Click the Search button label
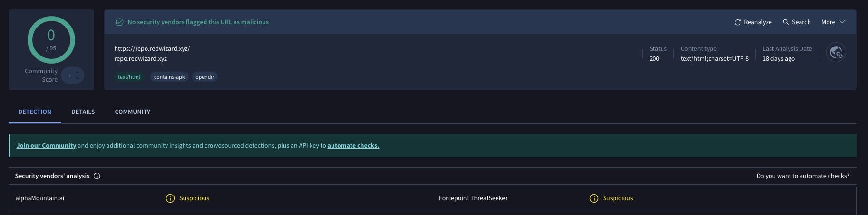The width and height of the screenshot is (868, 215). point(801,22)
